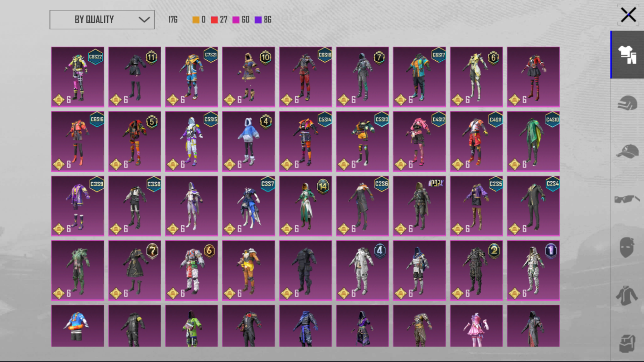
Task: Select the C2S4 black suit outfit
Action: (x=533, y=206)
